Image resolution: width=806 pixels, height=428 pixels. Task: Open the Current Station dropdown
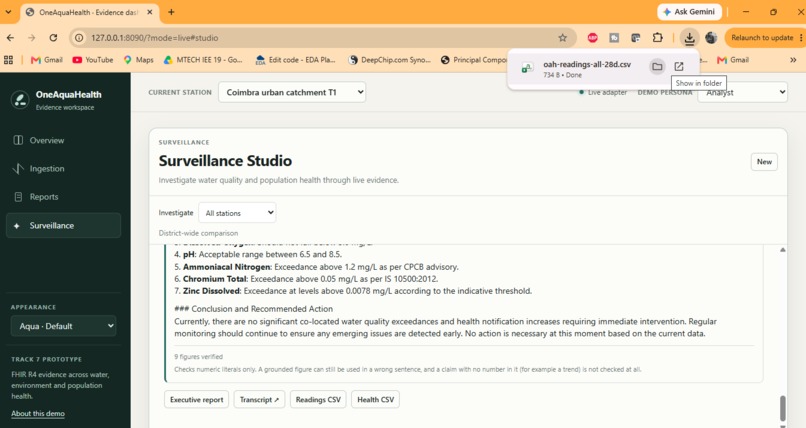[x=292, y=92]
